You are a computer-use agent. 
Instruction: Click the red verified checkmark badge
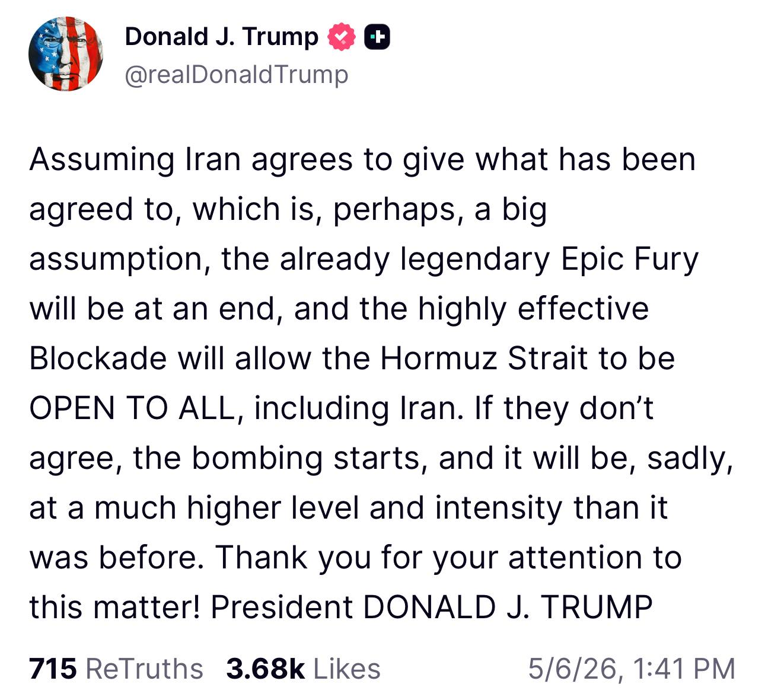[x=340, y=37]
